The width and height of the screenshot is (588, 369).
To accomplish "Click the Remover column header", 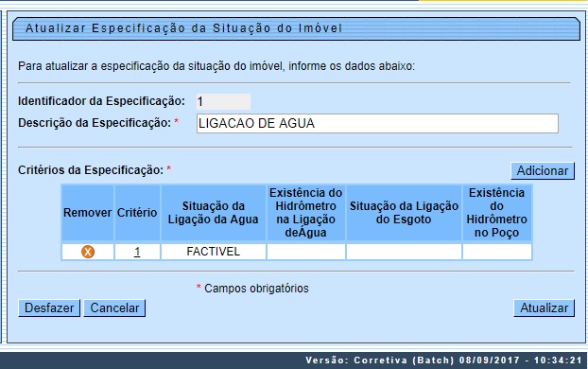I will pos(88,213).
